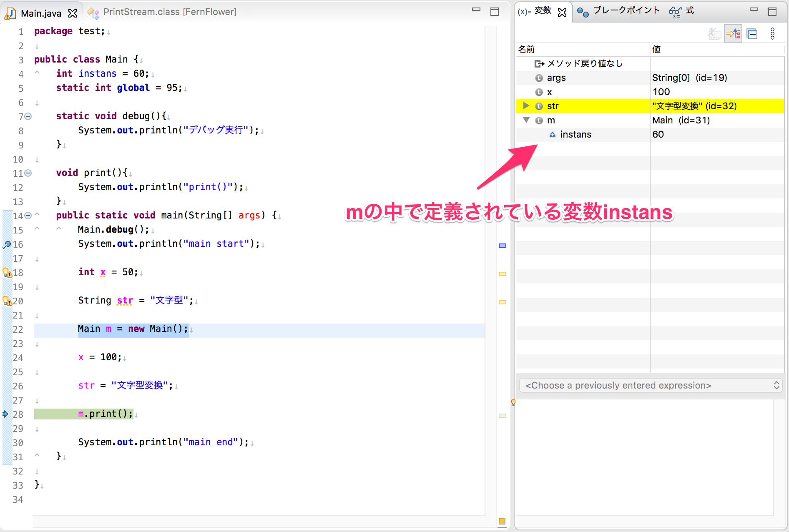Toggle the Show Logical Structure button
Screen dimensions: 789x532
[x=734, y=34]
